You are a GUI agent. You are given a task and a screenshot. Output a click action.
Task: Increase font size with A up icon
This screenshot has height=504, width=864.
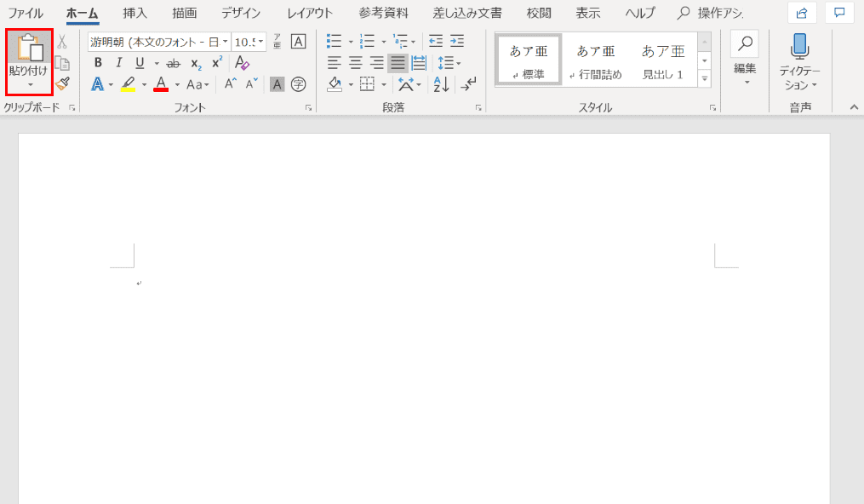tap(231, 83)
